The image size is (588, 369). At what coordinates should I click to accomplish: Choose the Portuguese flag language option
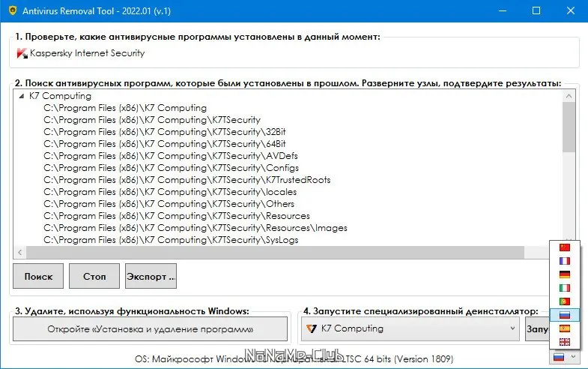click(564, 301)
